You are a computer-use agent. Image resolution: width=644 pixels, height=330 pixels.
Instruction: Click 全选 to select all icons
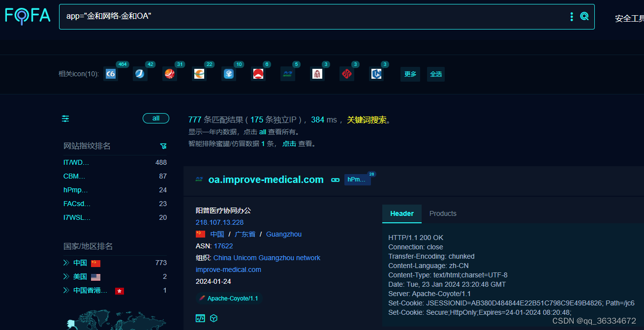click(x=436, y=74)
